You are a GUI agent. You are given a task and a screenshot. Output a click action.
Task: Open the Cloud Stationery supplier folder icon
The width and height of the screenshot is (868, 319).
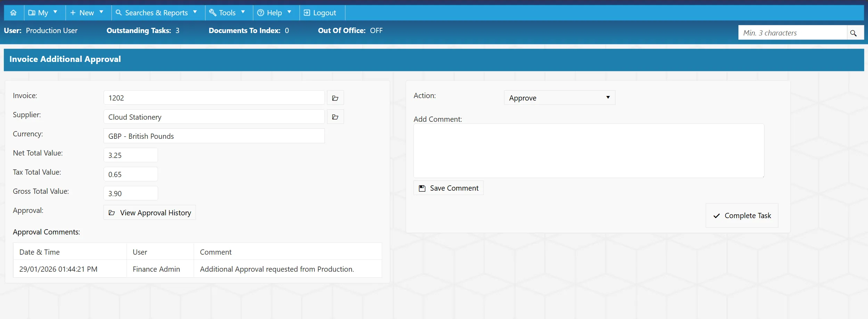(335, 117)
